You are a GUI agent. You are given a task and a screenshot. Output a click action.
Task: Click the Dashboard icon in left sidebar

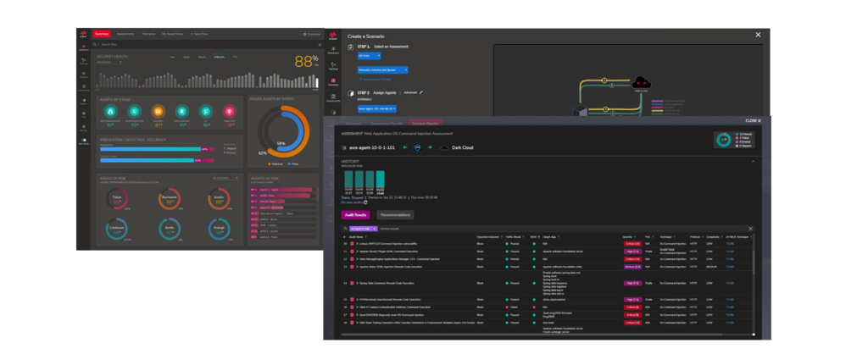pos(84,49)
